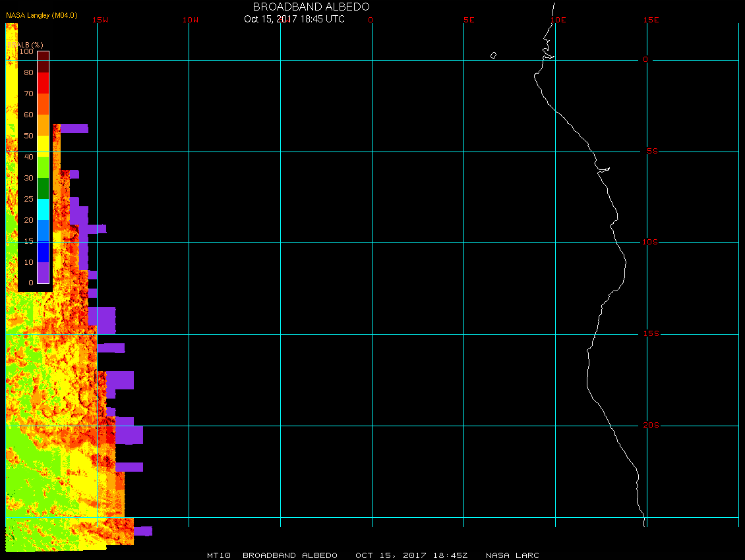Click the NASA Langley (M04.0) label
The height and width of the screenshot is (560, 745).
42,15
